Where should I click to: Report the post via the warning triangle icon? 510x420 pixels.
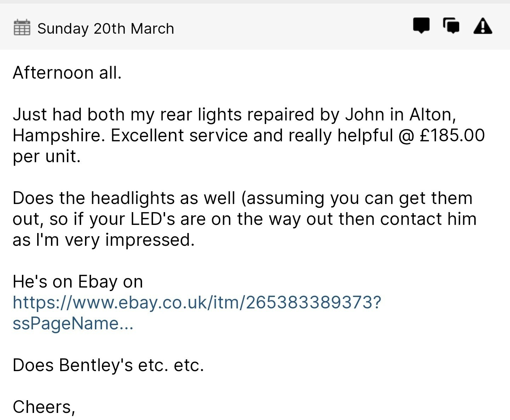point(483,26)
